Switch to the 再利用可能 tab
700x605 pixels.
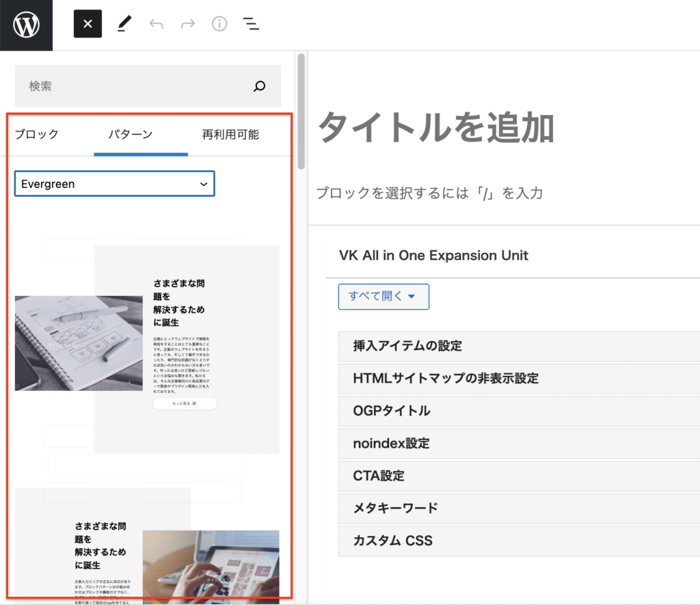click(x=230, y=135)
